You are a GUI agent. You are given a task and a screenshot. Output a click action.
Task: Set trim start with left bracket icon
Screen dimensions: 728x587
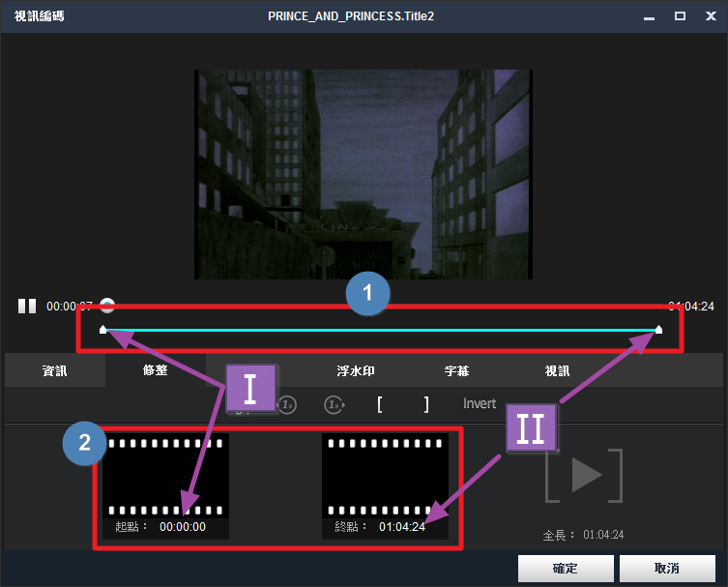[380, 404]
